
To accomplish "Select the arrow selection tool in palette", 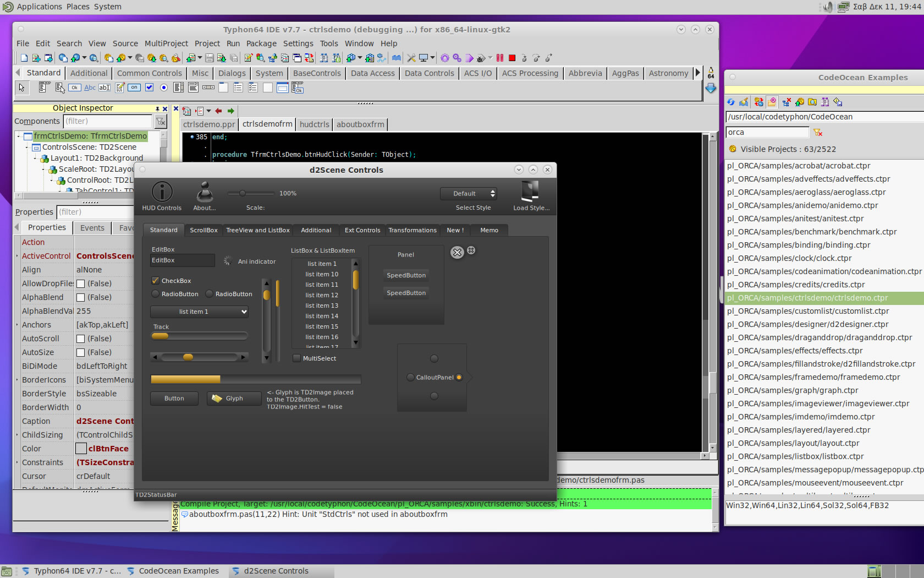I will (21, 88).
